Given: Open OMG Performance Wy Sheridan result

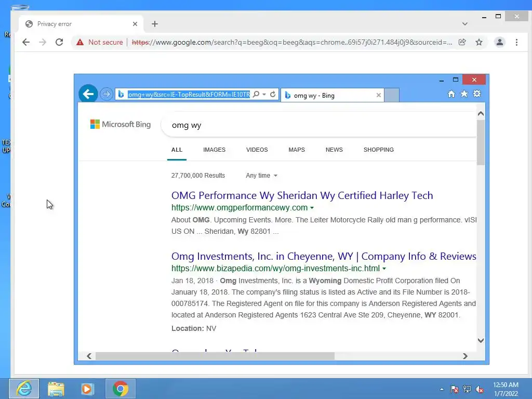Looking at the screenshot, I should pyautogui.click(x=302, y=195).
